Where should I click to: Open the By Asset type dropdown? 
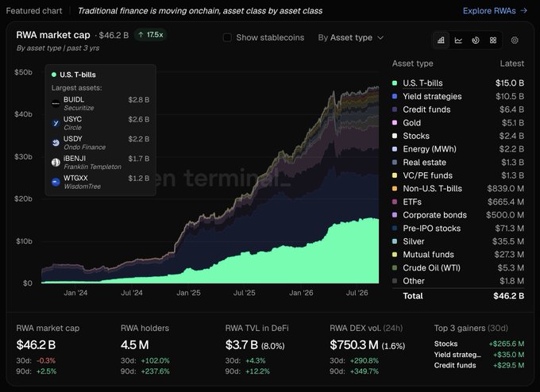pos(350,37)
